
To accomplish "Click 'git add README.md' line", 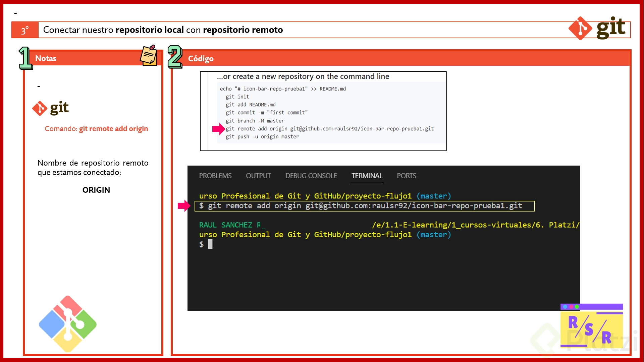I will click(x=251, y=105).
